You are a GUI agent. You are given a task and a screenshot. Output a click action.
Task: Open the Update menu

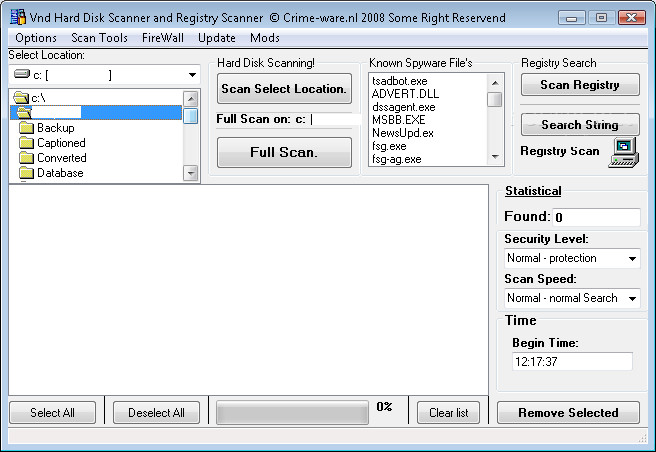pyautogui.click(x=217, y=38)
